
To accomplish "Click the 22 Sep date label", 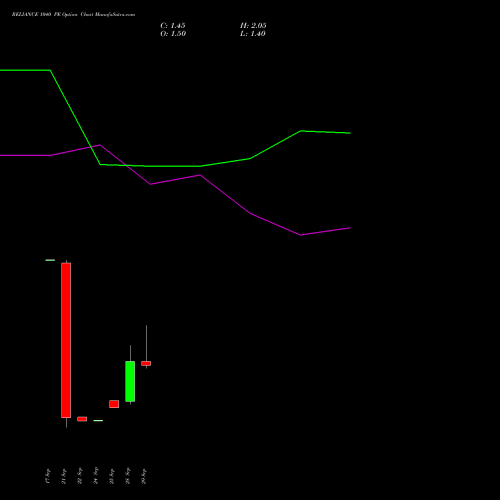I will pyautogui.click(x=79, y=476).
